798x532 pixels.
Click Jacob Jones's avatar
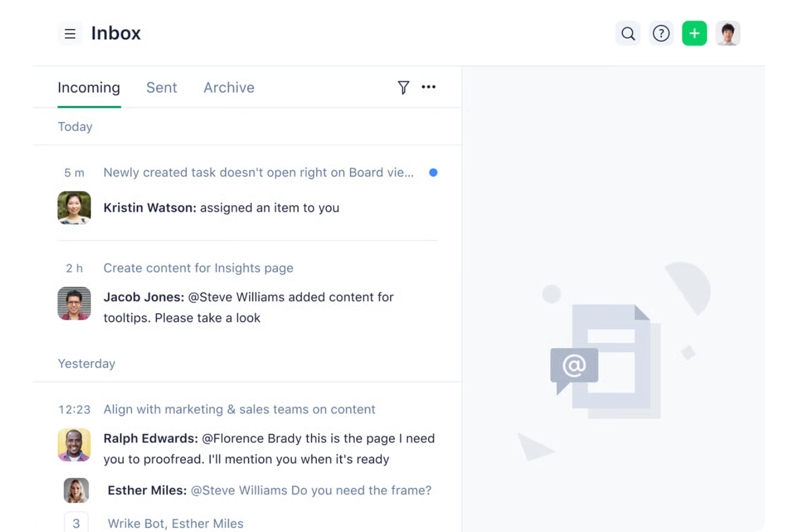[74, 303]
